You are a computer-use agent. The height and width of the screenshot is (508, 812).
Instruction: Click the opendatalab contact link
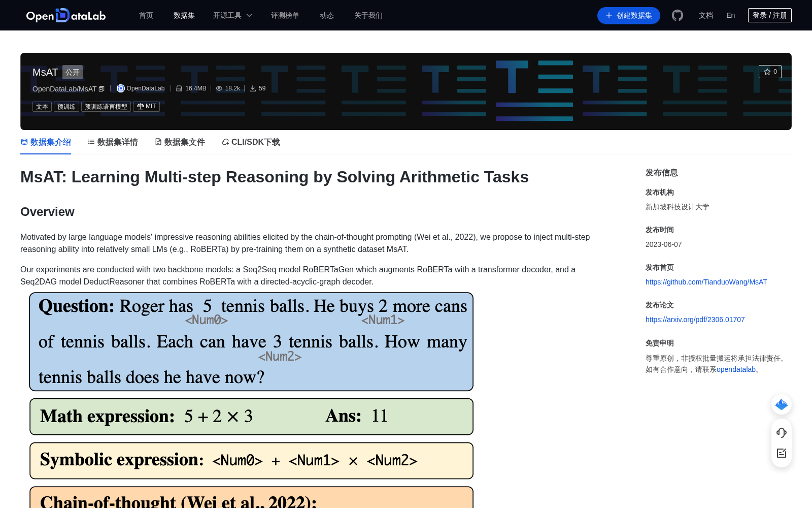tap(736, 369)
